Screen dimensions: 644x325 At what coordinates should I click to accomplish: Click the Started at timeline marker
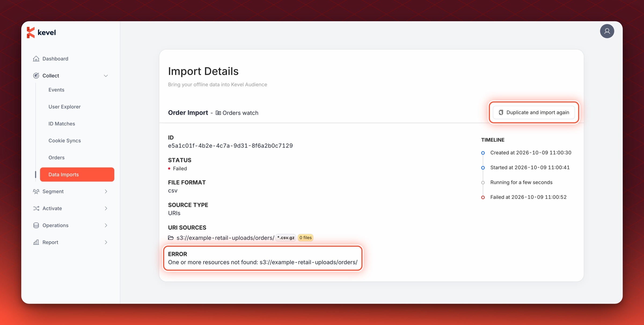[483, 168]
